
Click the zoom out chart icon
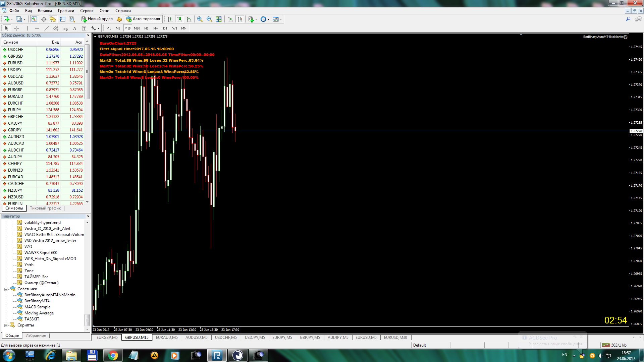tap(209, 19)
